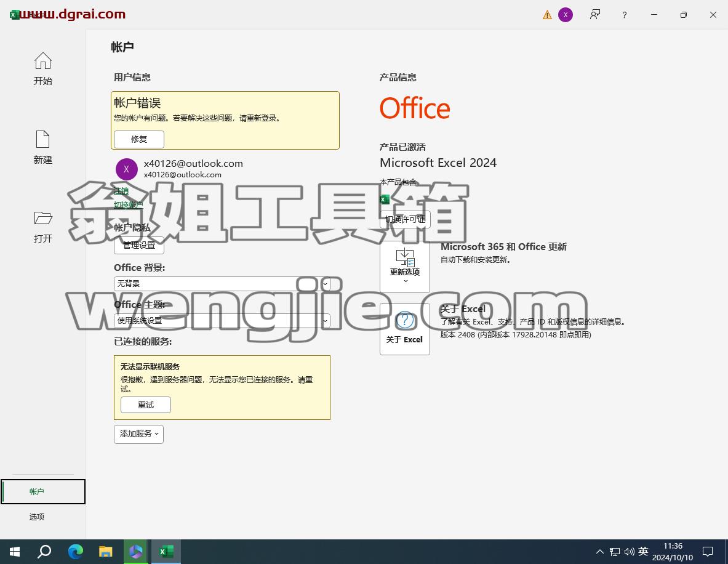Click the yellow warning icon in title bar
Image resolution: width=728 pixels, height=564 pixels.
(x=548, y=15)
